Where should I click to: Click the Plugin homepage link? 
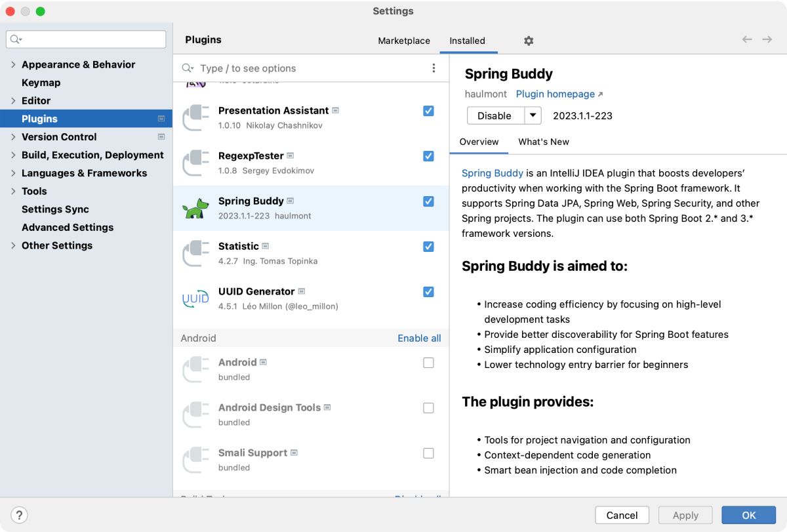[554, 94]
